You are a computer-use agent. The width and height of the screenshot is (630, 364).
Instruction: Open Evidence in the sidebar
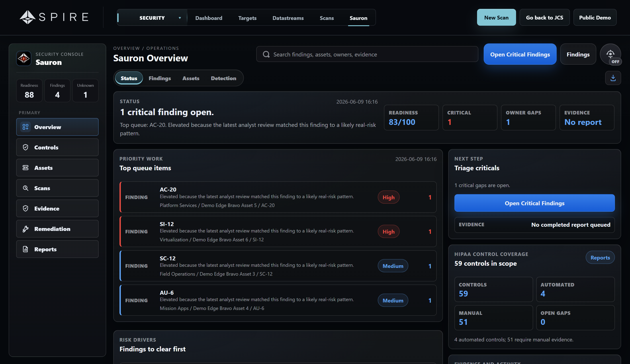point(57,209)
